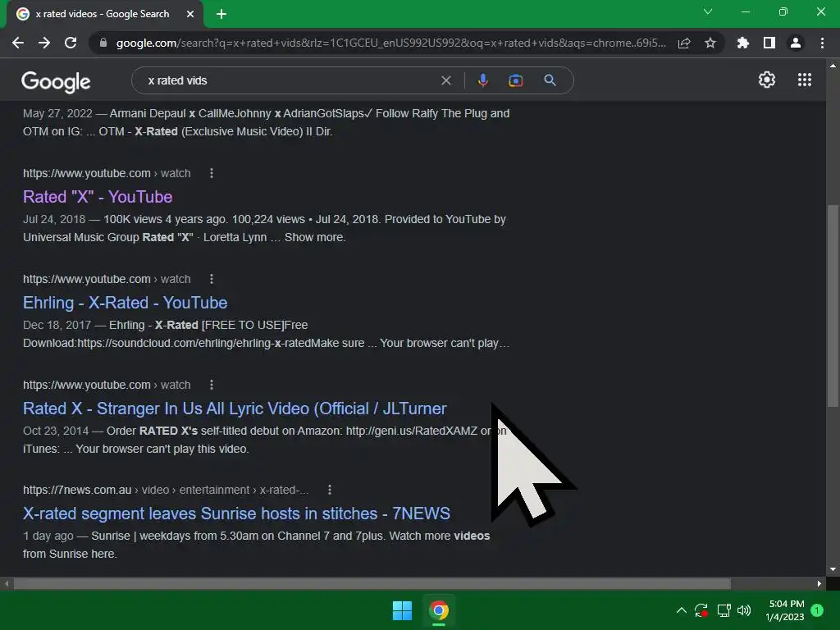
Task: Click the scroll down arrow
Action: click(x=833, y=569)
